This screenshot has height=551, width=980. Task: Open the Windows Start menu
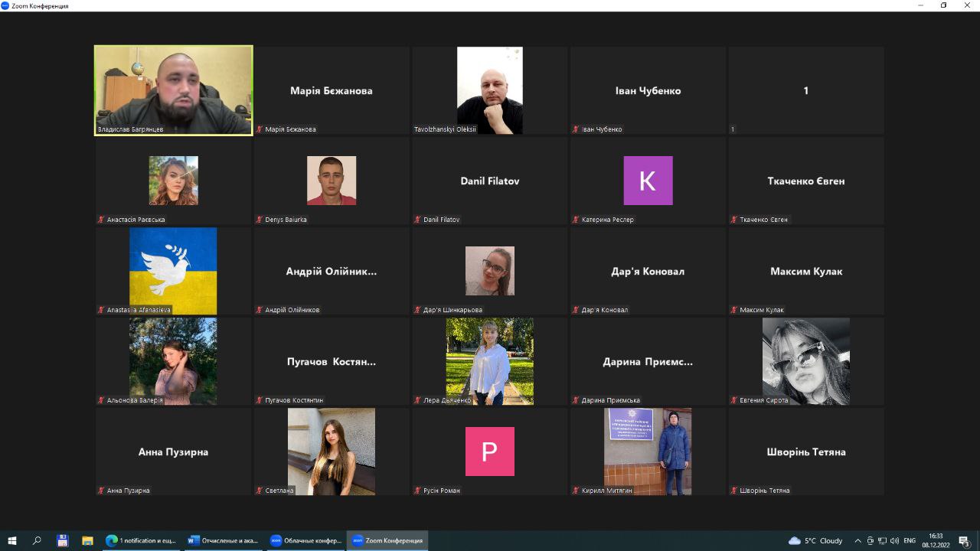coord(12,540)
